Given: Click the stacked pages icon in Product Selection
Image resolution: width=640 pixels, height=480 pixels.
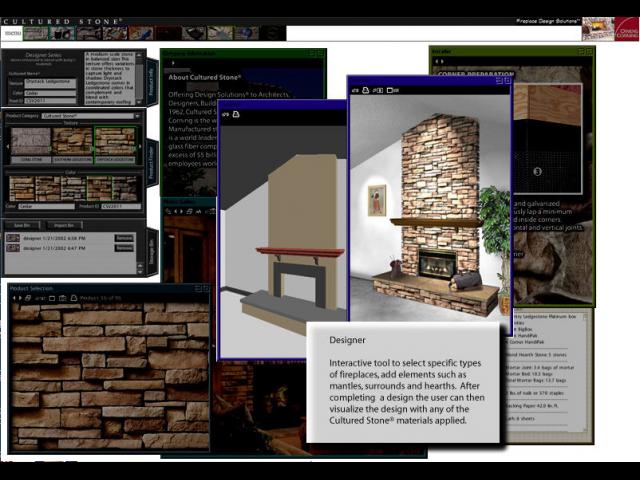Looking at the screenshot, I should point(28,298).
